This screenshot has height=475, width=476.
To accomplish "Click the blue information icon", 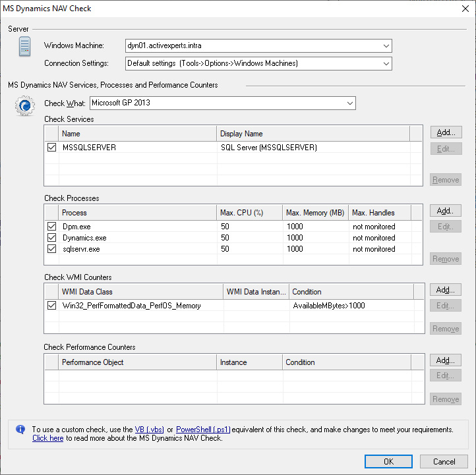I will 20,429.
